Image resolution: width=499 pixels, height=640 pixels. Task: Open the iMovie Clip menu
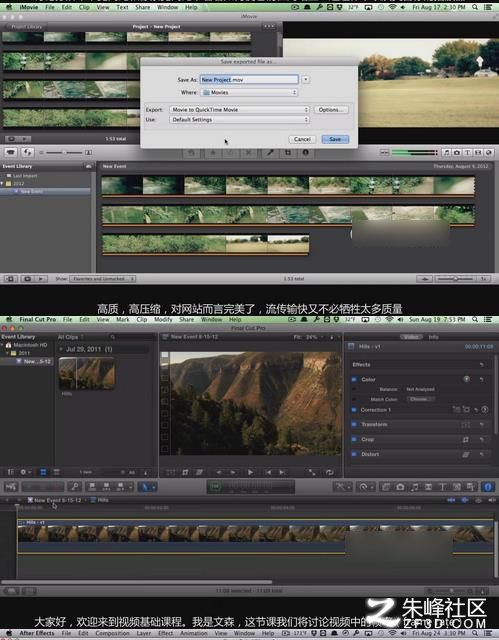click(x=84, y=7)
